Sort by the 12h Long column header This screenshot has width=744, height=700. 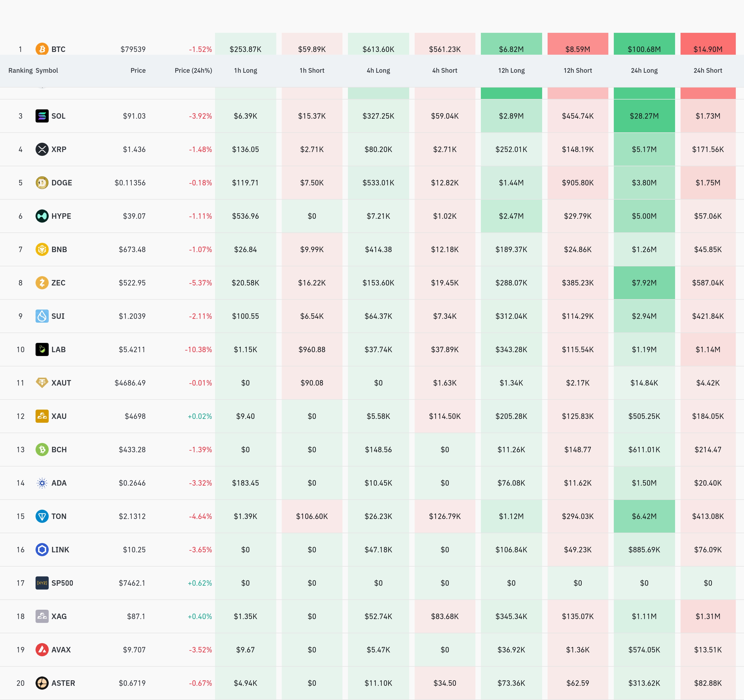tap(512, 70)
